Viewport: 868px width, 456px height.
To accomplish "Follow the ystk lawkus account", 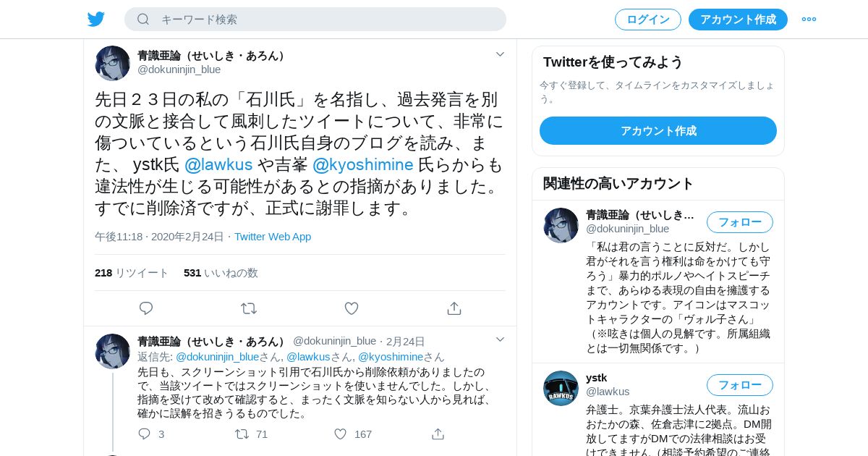I will (x=740, y=385).
